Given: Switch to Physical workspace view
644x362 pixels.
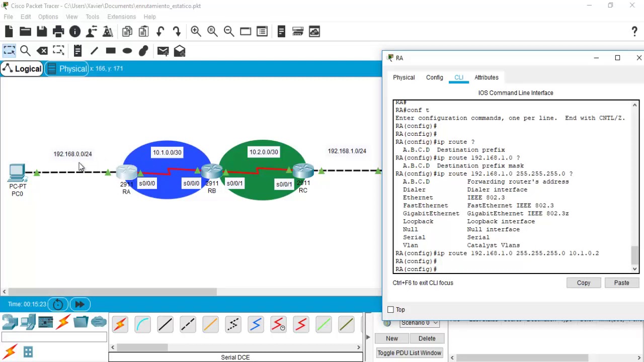Looking at the screenshot, I should pyautogui.click(x=67, y=69).
